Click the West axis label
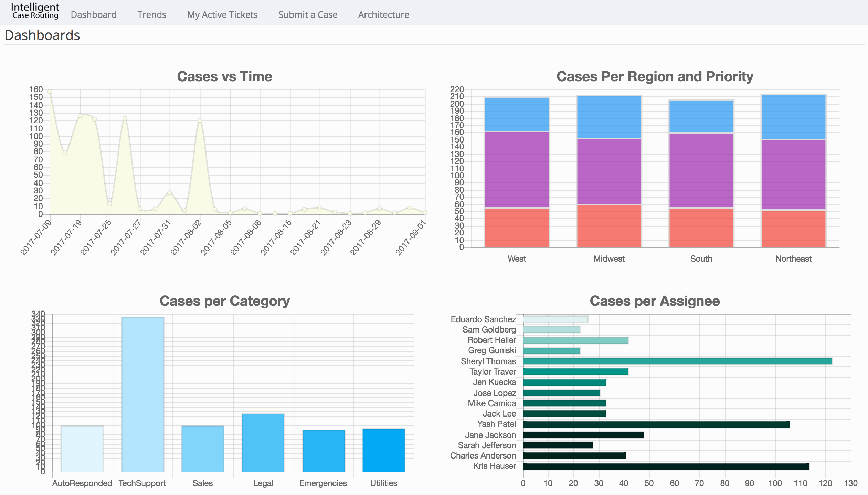 click(517, 259)
